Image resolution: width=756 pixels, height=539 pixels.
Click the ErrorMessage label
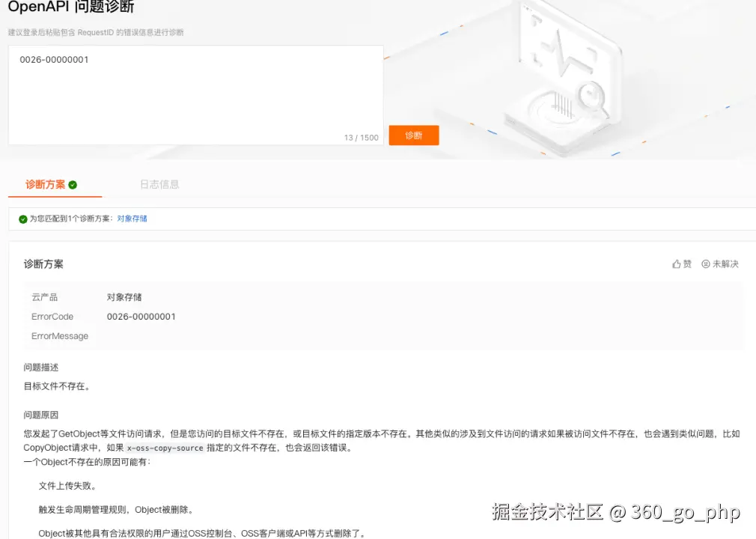click(x=60, y=336)
